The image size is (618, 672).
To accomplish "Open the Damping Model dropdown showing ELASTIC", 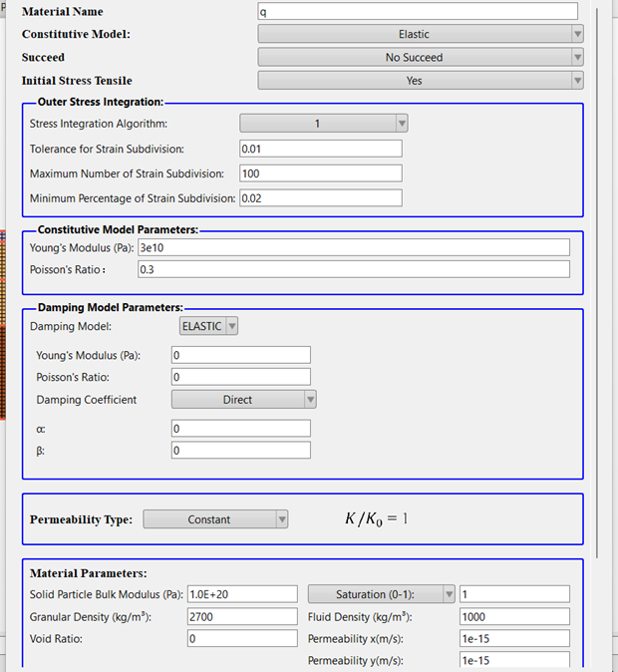I will pos(208,326).
